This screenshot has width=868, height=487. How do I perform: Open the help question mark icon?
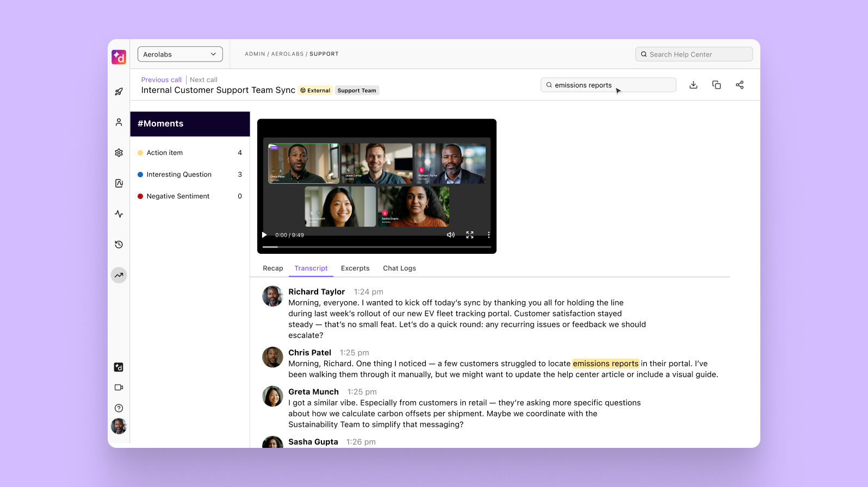click(119, 408)
